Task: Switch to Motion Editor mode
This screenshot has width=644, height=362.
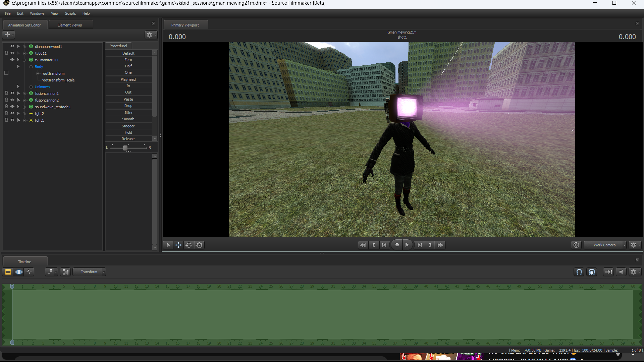Action: [19, 272]
